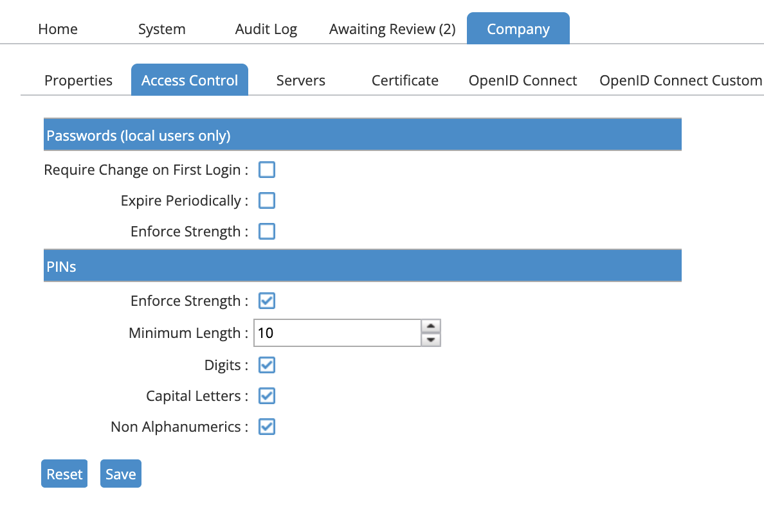Click the Reset button
764x532 pixels.
pos(64,474)
